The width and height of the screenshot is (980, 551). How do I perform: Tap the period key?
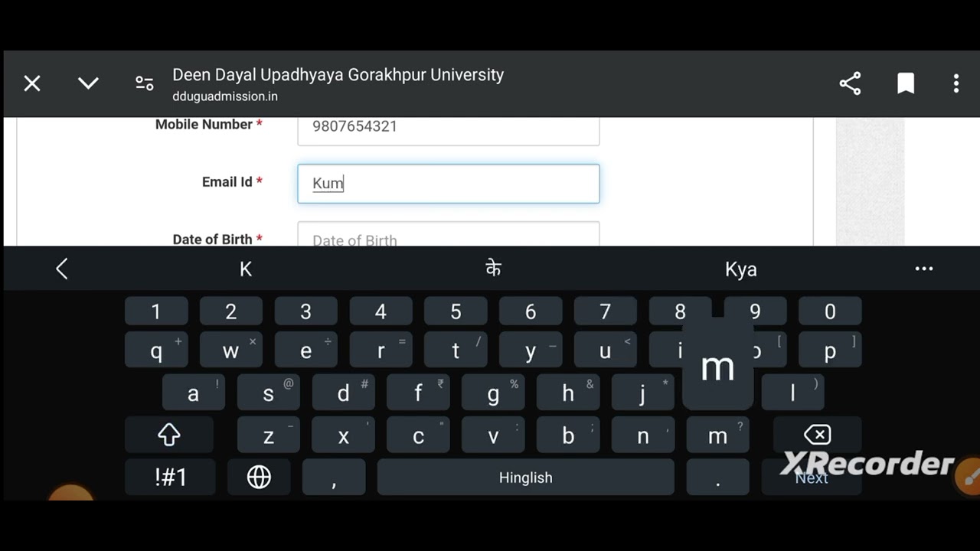pyautogui.click(x=718, y=478)
